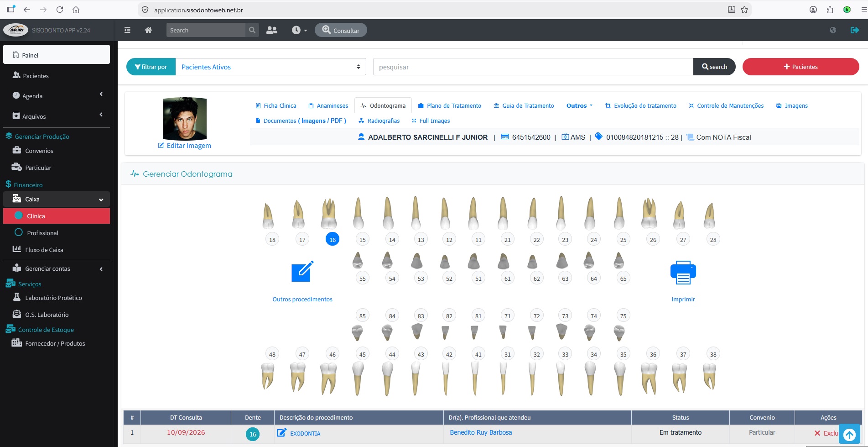Image resolution: width=868 pixels, height=447 pixels.
Task: Select deciduous tooth 75 image
Action: pos(619,333)
